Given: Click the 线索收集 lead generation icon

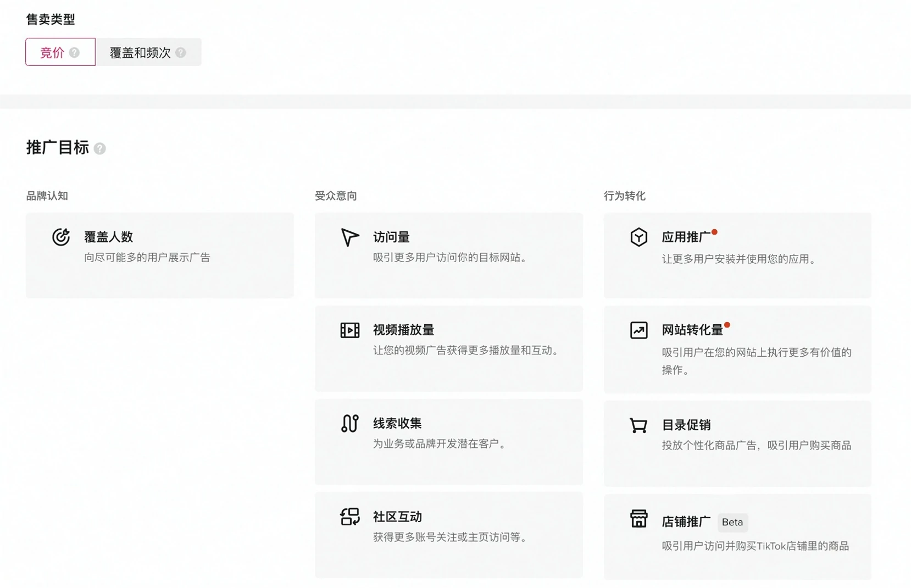Looking at the screenshot, I should coord(349,423).
